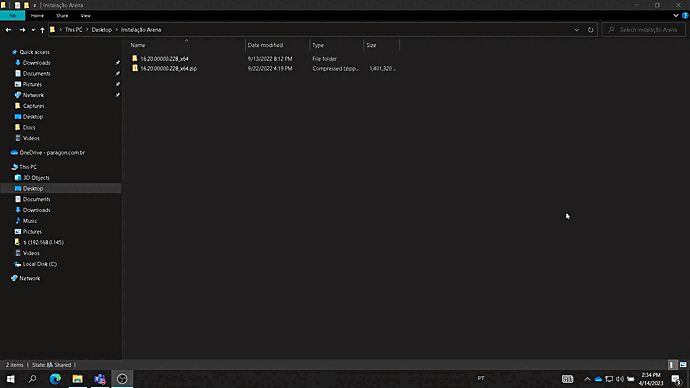Open the Music folder in the sidebar
Screen dimensions: 690x388
[x=29, y=221]
